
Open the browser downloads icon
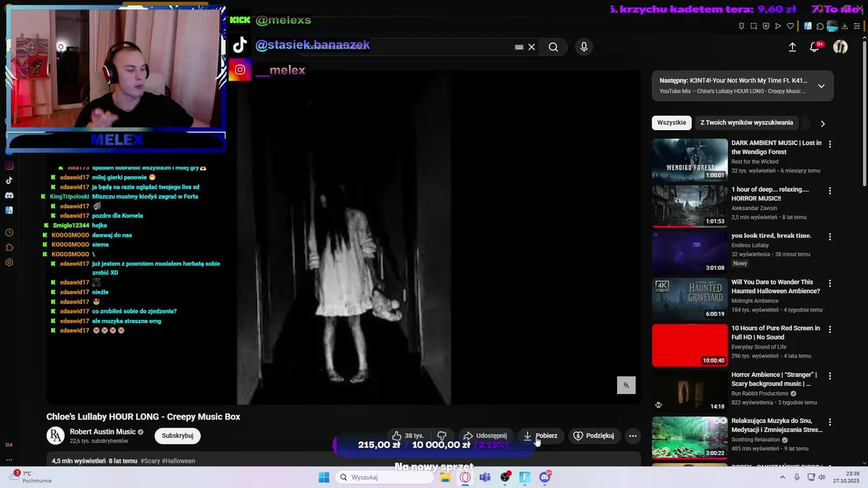(844, 26)
